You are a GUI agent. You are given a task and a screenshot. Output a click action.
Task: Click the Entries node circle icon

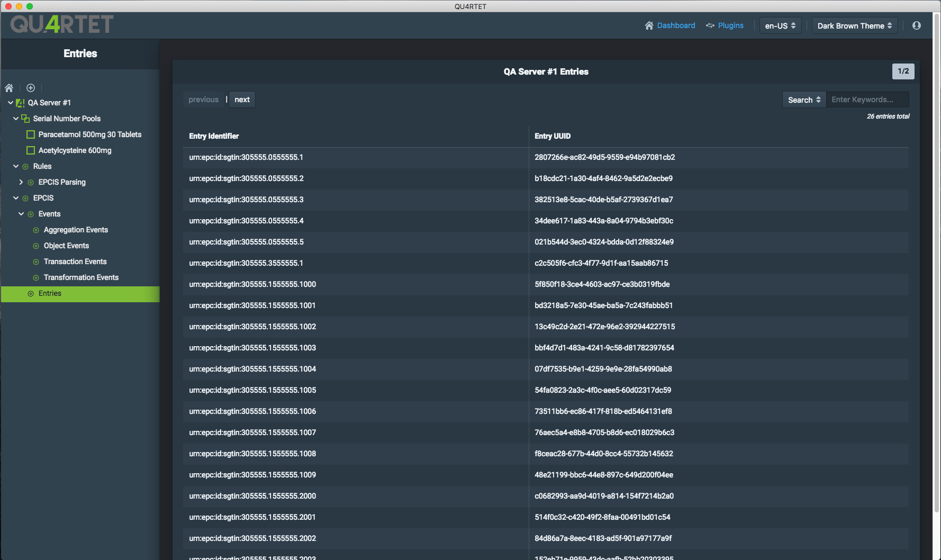31,293
